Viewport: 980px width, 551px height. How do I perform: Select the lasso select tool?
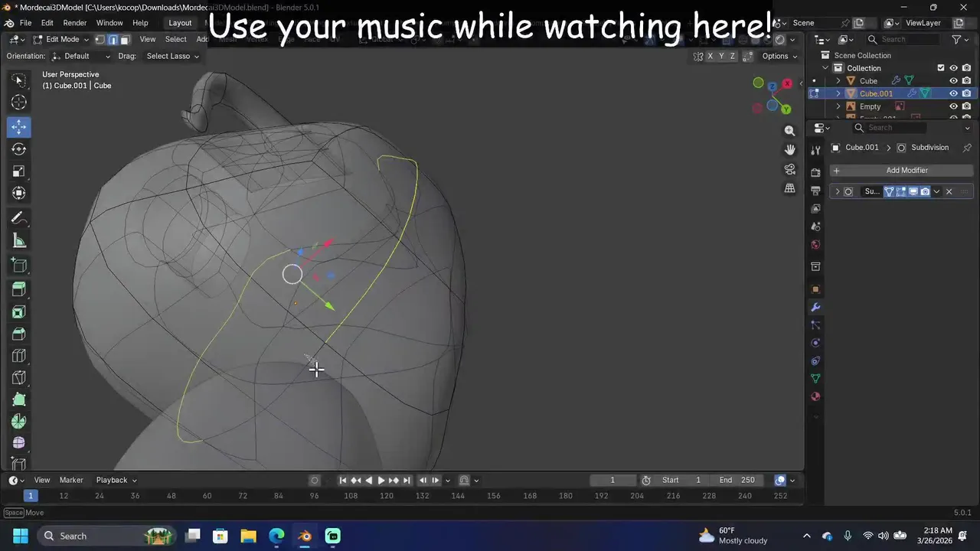(x=19, y=80)
